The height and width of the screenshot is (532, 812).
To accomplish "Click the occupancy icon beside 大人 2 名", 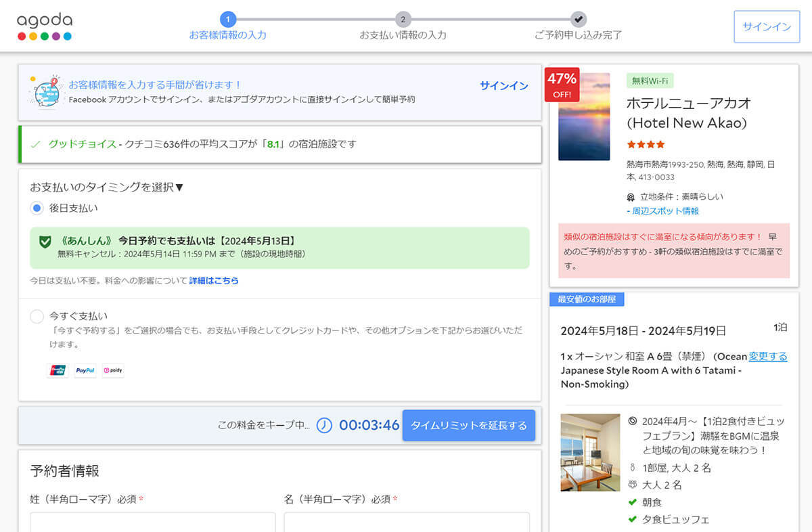I will [633, 485].
